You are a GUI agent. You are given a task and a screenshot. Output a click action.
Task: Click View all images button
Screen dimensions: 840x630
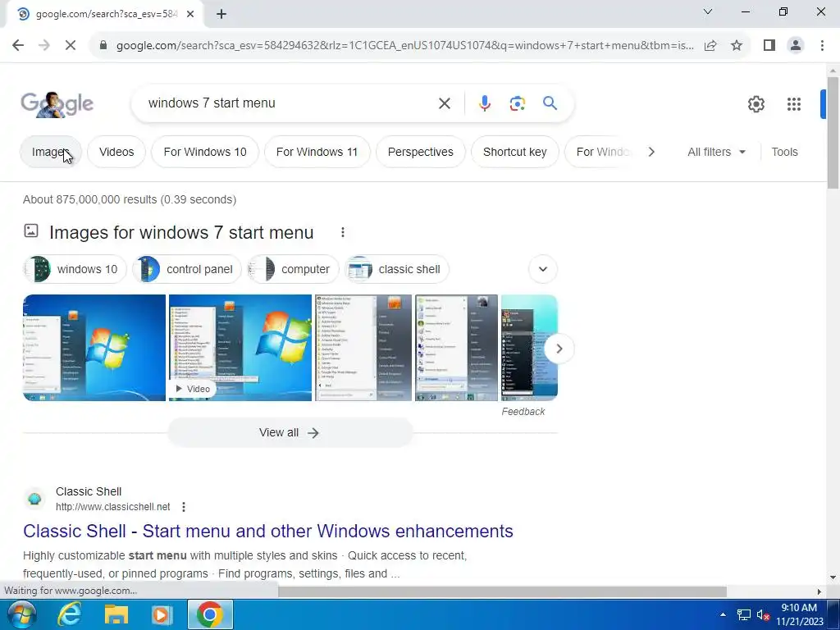coord(290,433)
